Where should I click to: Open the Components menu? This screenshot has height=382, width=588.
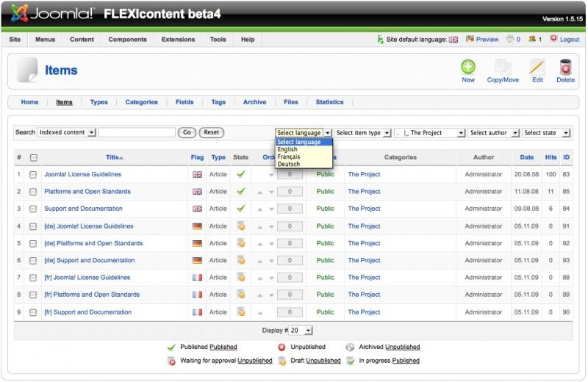point(127,40)
